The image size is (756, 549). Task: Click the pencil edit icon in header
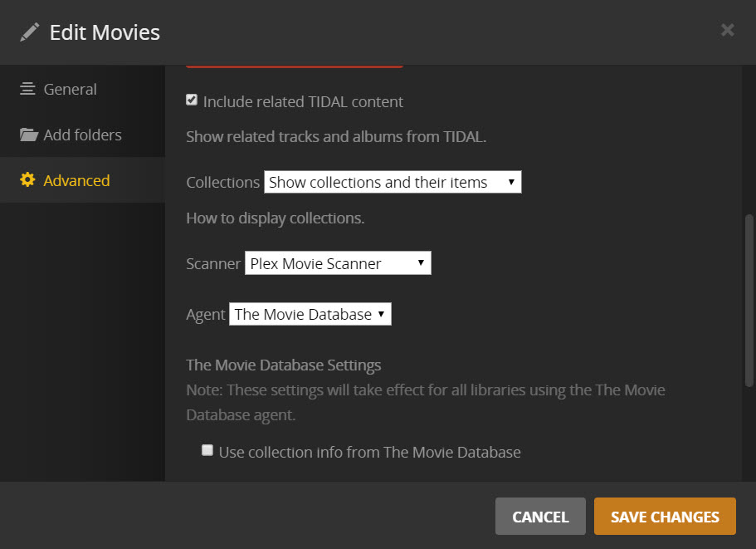[x=30, y=32]
